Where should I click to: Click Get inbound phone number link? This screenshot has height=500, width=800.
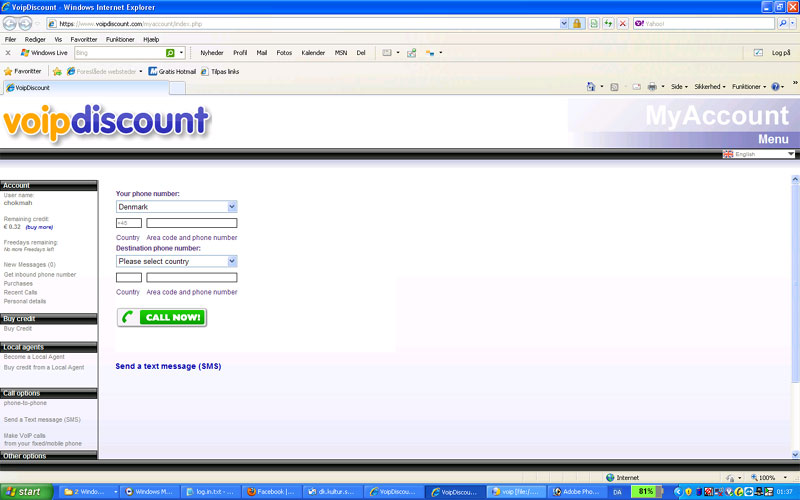point(40,274)
